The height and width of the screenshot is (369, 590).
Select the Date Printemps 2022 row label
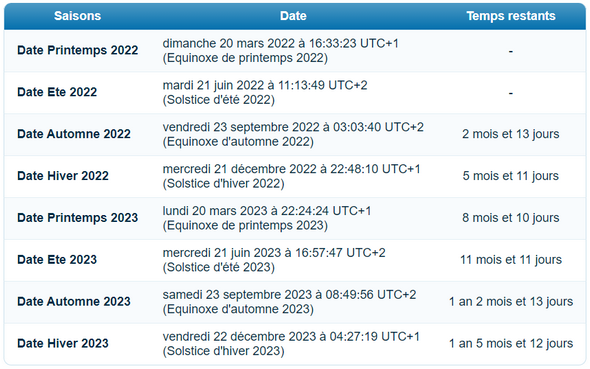(x=78, y=50)
